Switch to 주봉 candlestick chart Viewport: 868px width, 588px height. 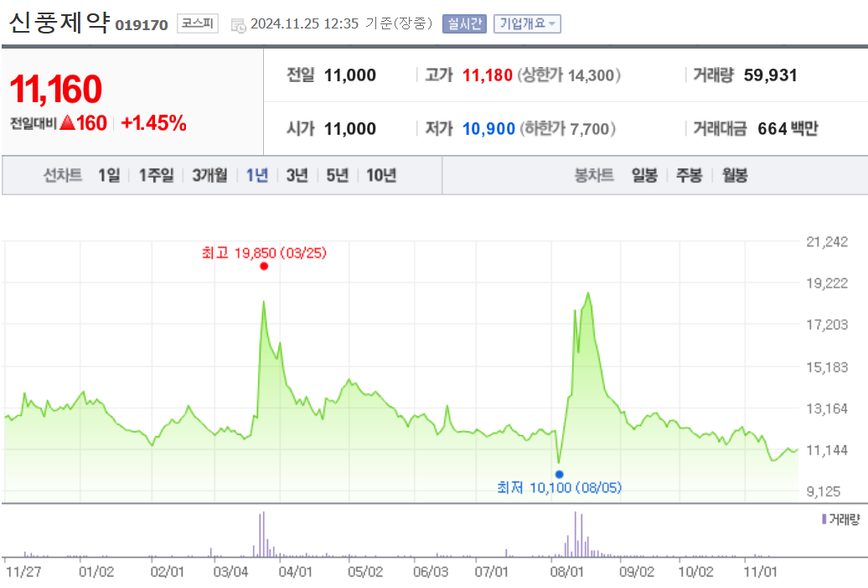click(x=690, y=176)
